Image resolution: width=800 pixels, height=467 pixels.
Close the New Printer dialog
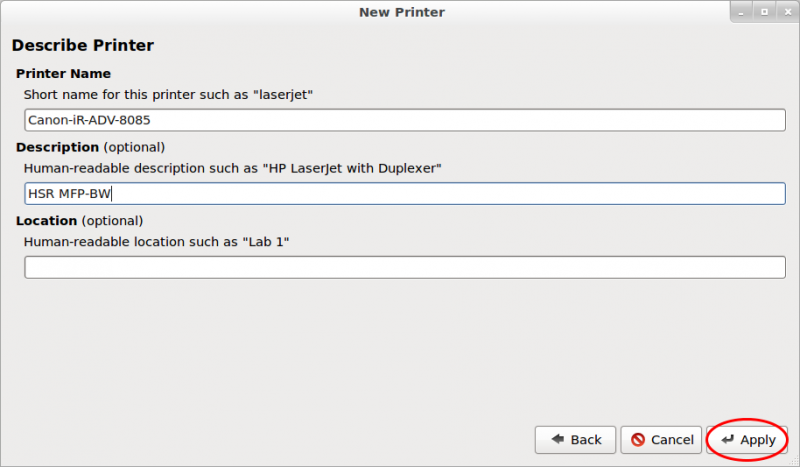pyautogui.click(x=788, y=12)
